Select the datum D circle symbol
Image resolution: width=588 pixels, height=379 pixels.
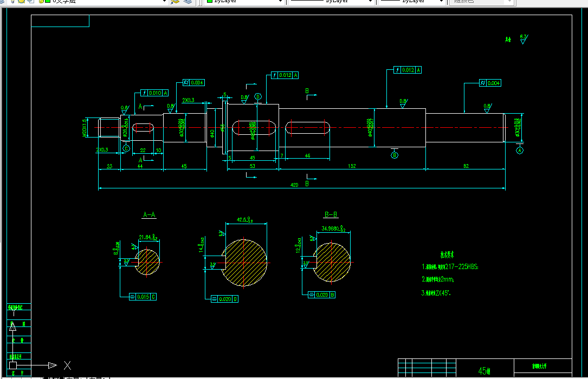258,96
